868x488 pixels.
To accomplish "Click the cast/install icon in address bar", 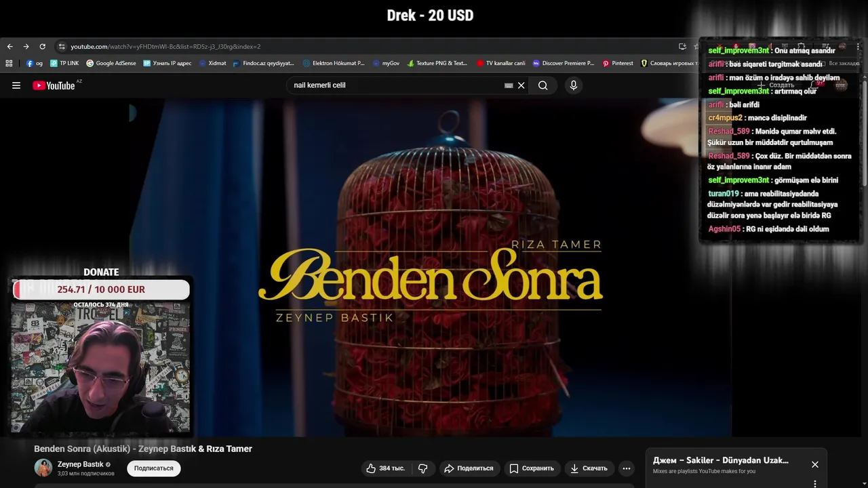I will pos(682,47).
